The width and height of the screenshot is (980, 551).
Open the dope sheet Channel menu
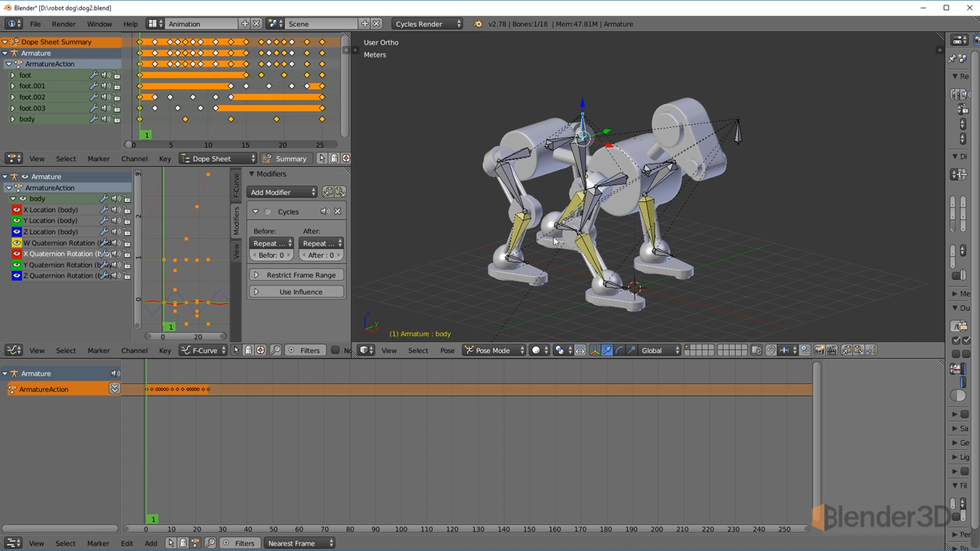tap(134, 158)
